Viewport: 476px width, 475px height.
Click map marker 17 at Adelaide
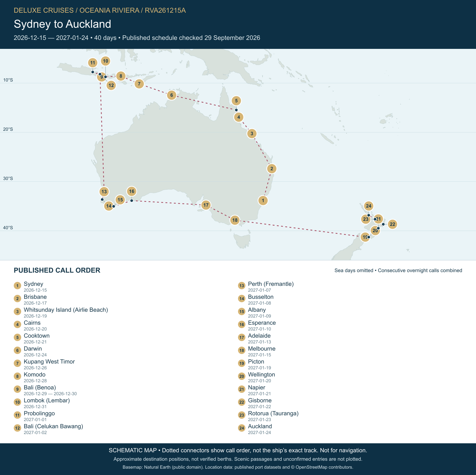pyautogui.click(x=206, y=205)
